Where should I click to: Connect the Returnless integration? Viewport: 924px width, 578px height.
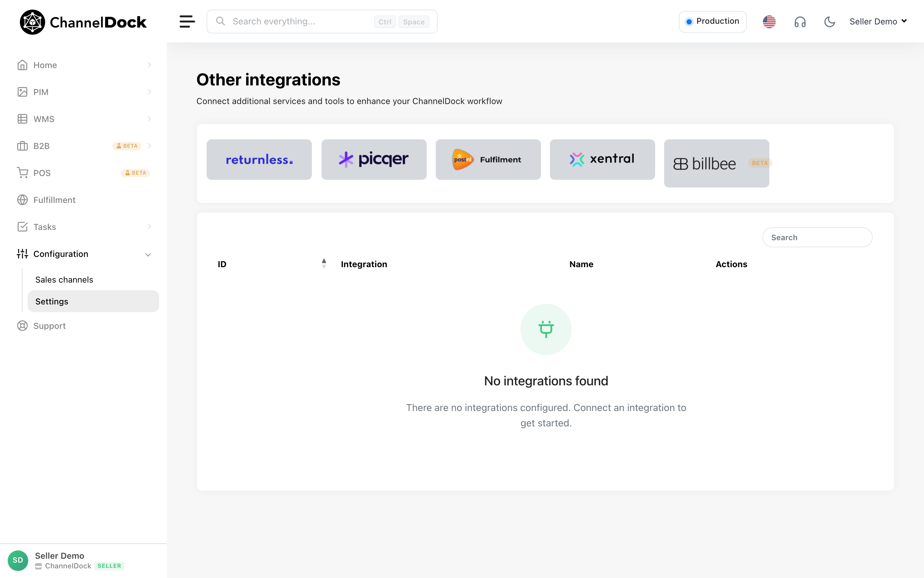[259, 159]
